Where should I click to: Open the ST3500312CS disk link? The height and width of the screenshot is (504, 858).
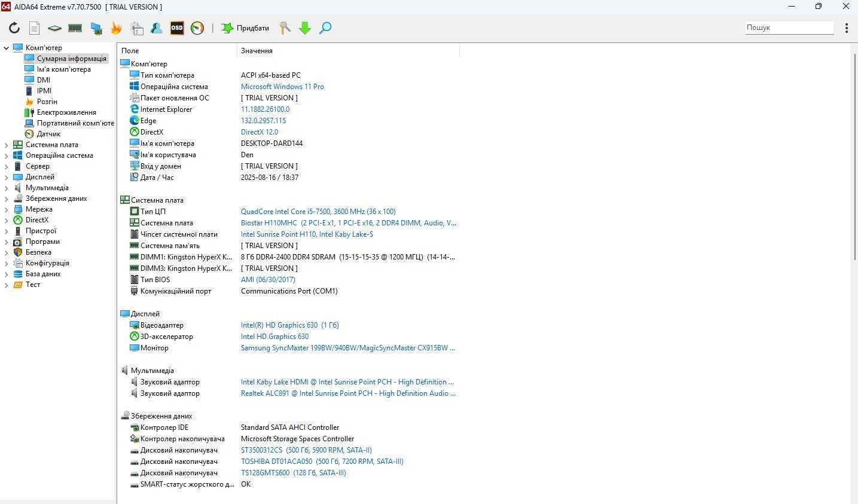tap(306, 450)
